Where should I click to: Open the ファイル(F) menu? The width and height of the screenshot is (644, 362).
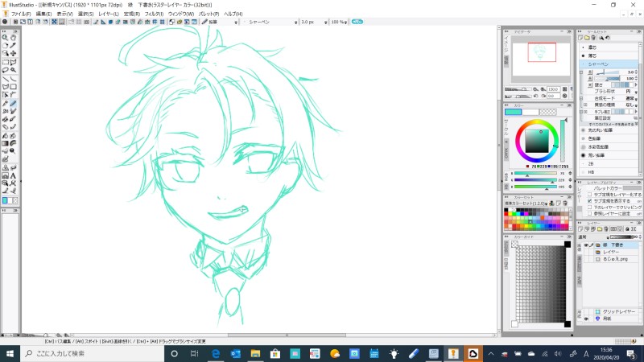[x=21, y=14]
